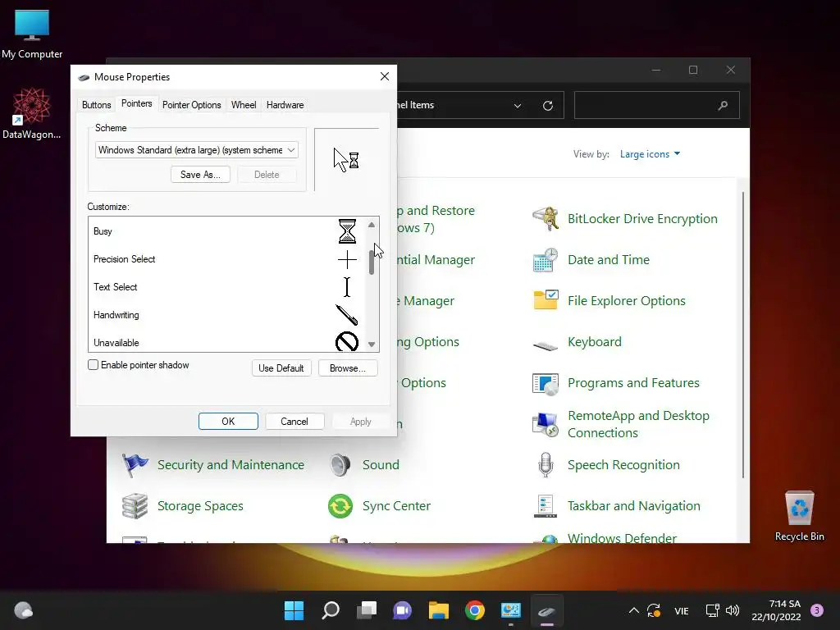This screenshot has height=630, width=840.
Task: Enable pointer shadow checkbox
Action: click(94, 365)
